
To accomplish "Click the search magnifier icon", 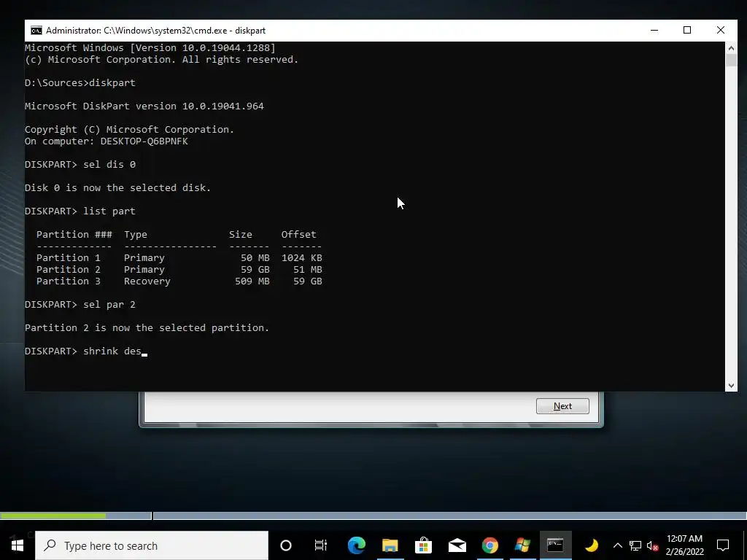I will pyautogui.click(x=50, y=545).
